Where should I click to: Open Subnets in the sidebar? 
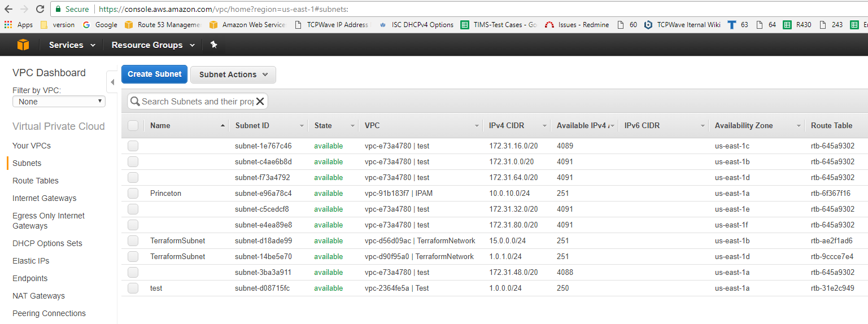pos(27,163)
